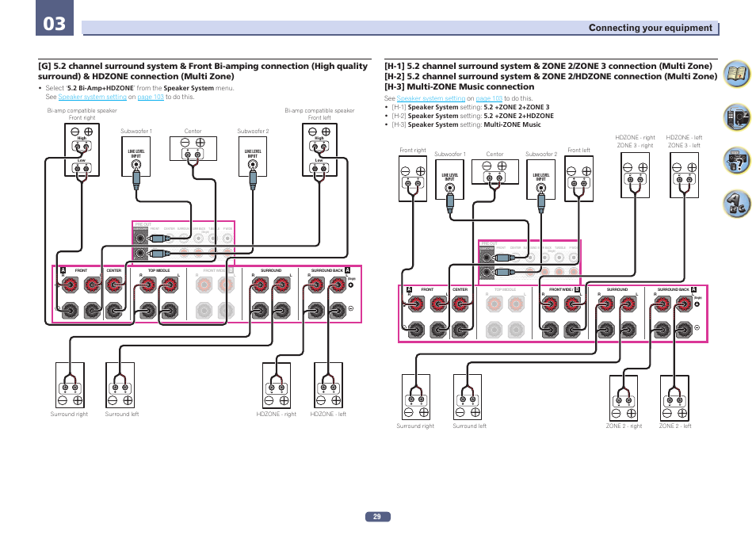The width and height of the screenshot is (756, 535).
Task: Open the page 103 link under section G
Action: coord(151,97)
